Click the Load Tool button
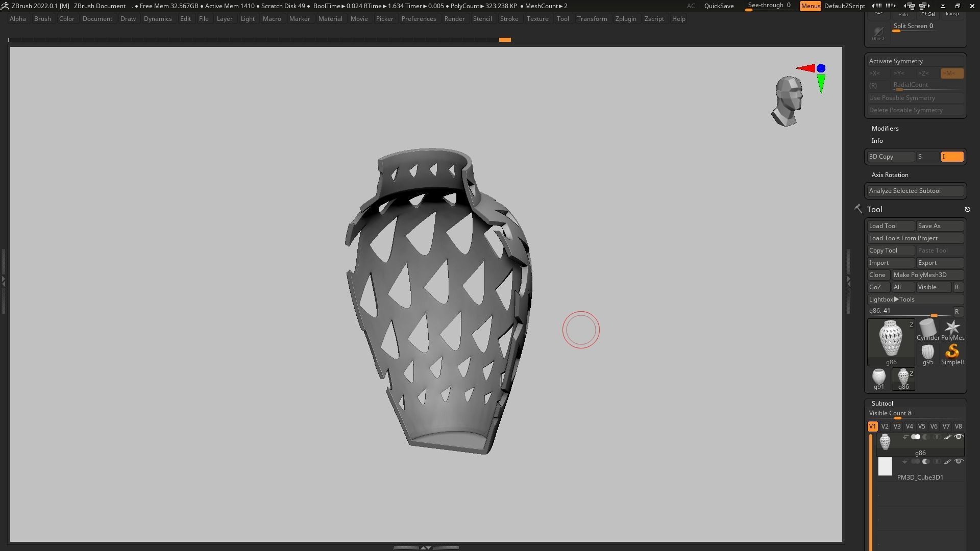Viewport: 980px width, 551px height. [891, 226]
